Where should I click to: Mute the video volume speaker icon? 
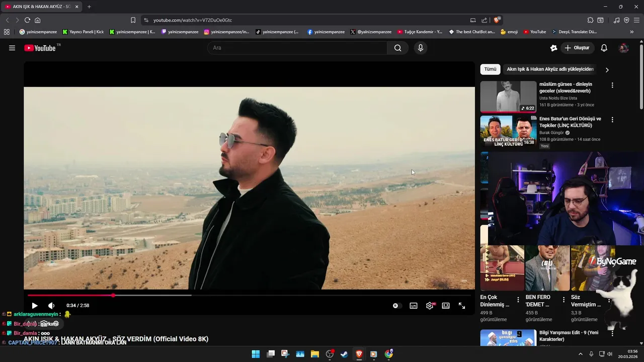(51, 306)
